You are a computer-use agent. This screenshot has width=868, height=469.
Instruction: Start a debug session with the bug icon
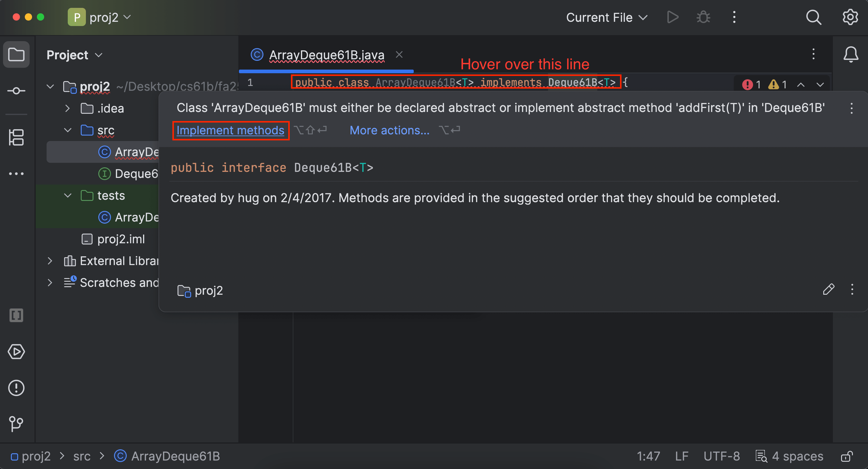[703, 17]
